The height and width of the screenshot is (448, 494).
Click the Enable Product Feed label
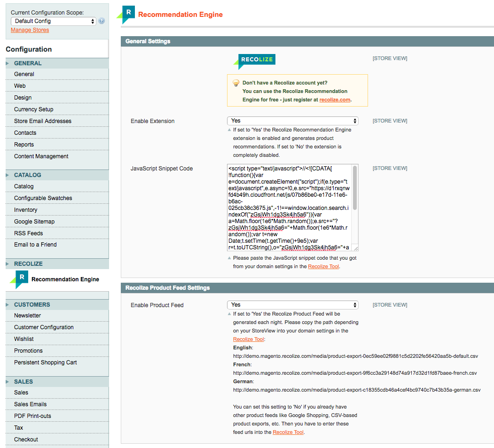pyautogui.click(x=157, y=305)
